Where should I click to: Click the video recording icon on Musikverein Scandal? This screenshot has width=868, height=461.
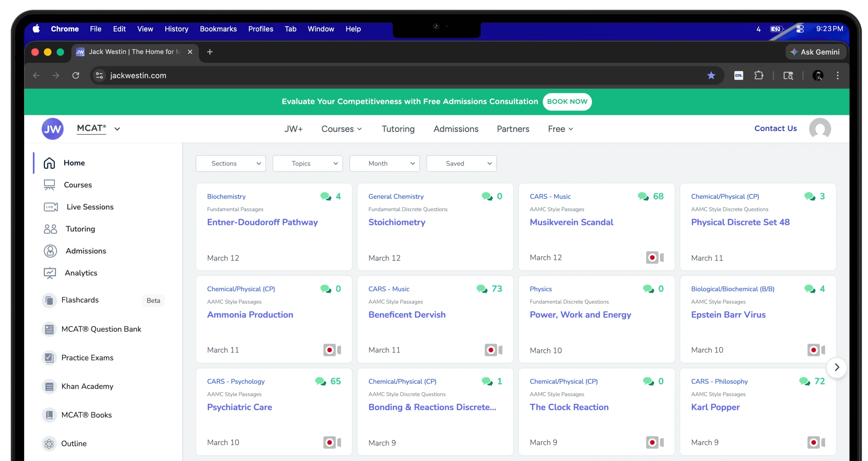tap(654, 258)
